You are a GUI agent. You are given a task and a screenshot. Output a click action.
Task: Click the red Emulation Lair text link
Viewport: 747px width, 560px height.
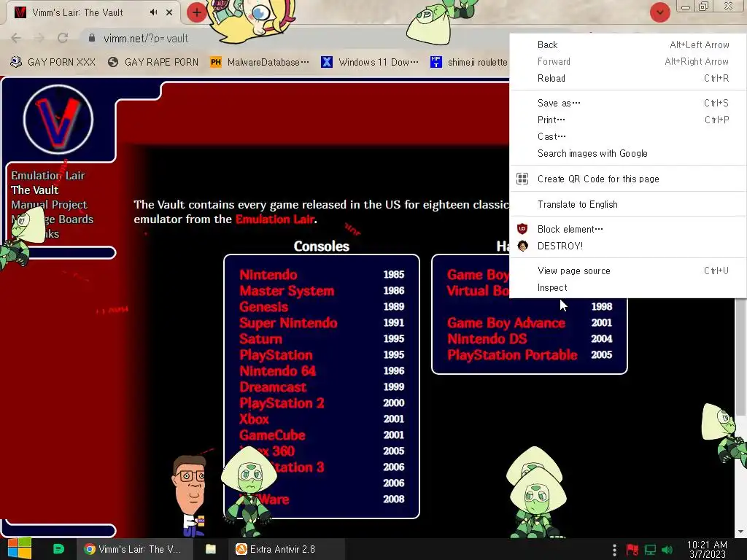(x=275, y=219)
